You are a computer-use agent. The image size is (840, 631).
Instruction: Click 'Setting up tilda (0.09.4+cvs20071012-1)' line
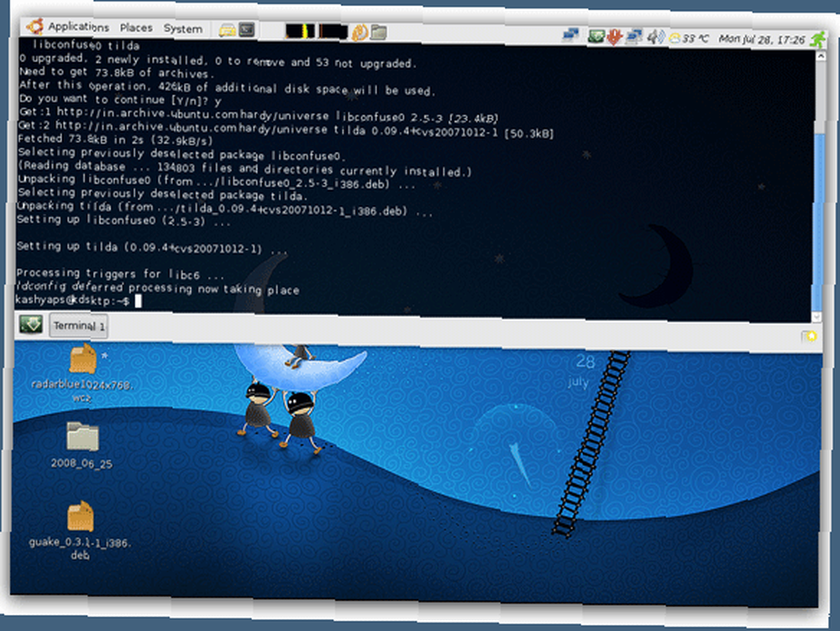[x=151, y=248]
